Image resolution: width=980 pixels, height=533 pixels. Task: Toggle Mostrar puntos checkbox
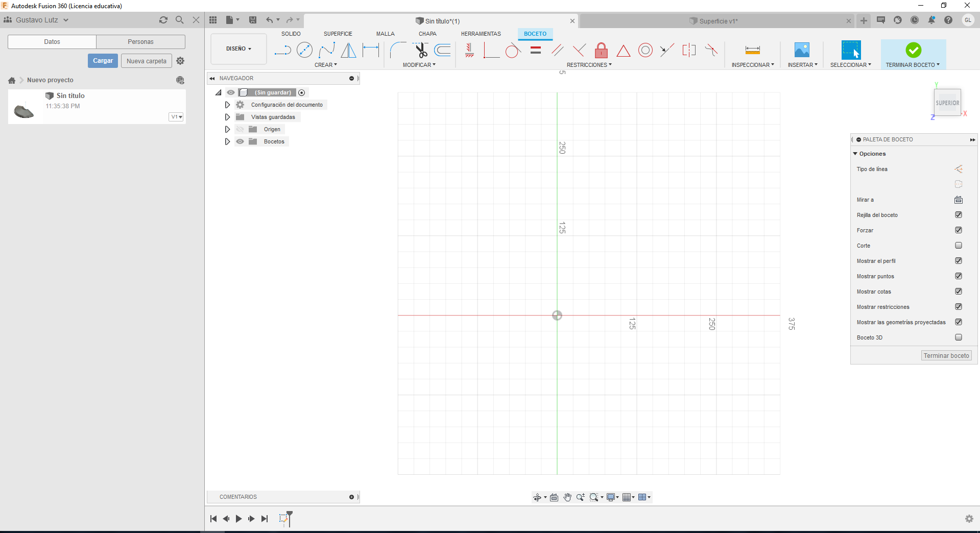[x=959, y=276]
